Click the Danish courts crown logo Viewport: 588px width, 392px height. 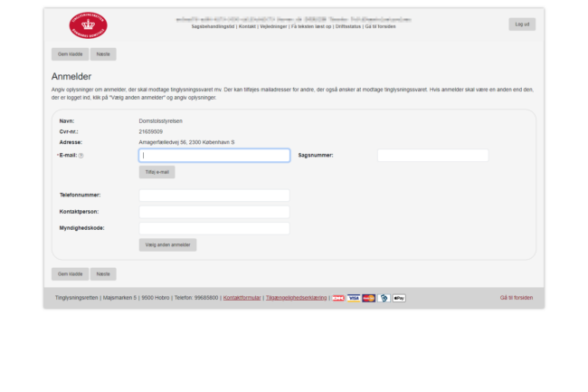87,24
